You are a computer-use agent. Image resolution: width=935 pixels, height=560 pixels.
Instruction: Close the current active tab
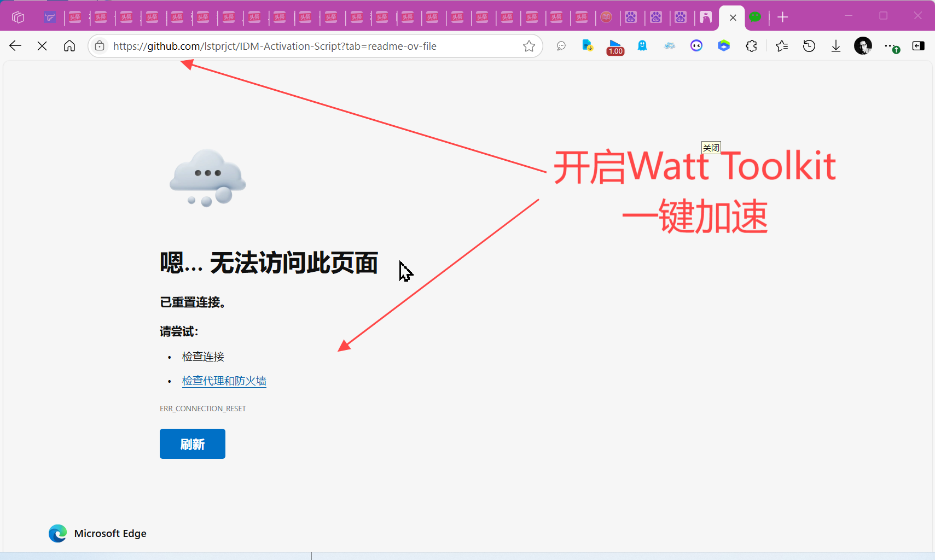click(733, 17)
